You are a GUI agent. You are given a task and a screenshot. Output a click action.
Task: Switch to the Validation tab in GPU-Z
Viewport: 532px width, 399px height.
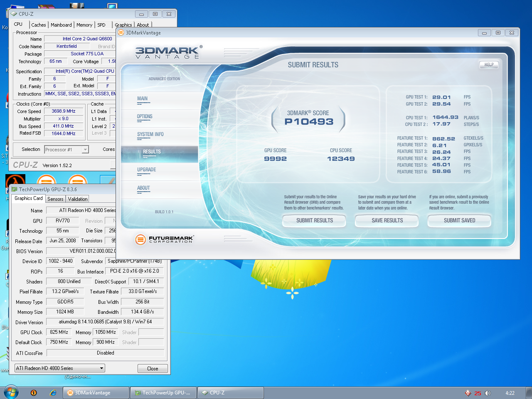click(78, 199)
